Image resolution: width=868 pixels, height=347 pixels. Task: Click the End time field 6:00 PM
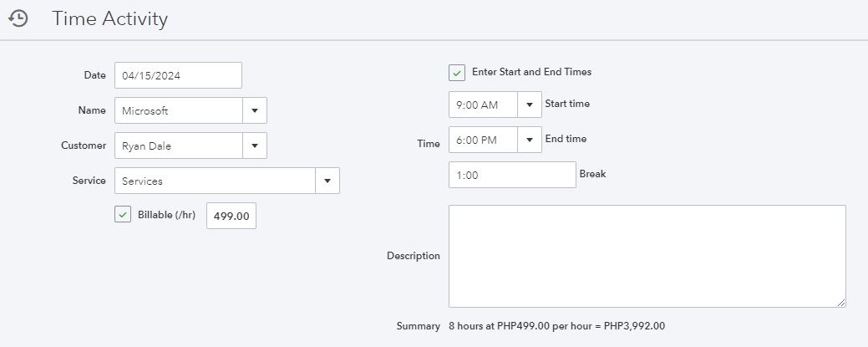tap(483, 140)
